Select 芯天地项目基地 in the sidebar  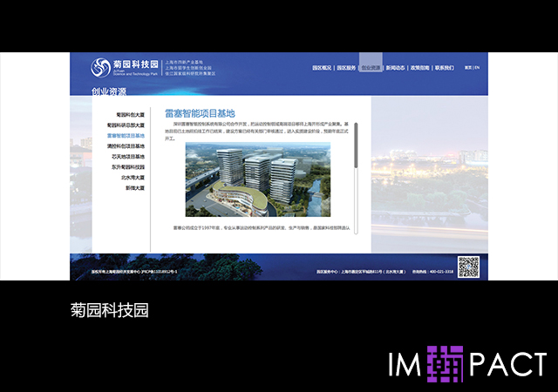point(128,157)
